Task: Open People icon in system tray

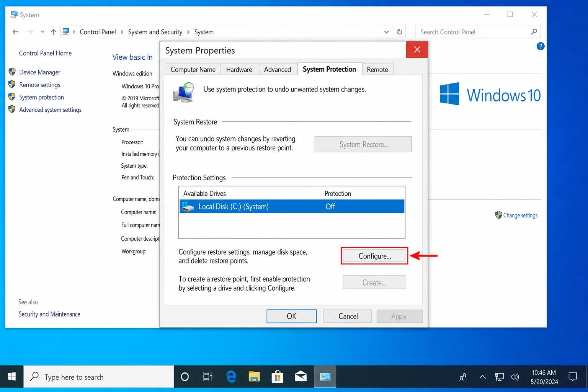Action: click(x=463, y=377)
